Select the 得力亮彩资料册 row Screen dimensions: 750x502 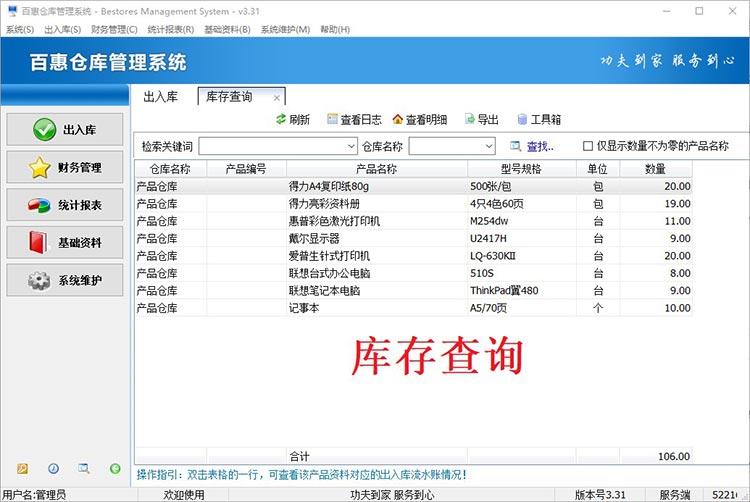(x=414, y=204)
